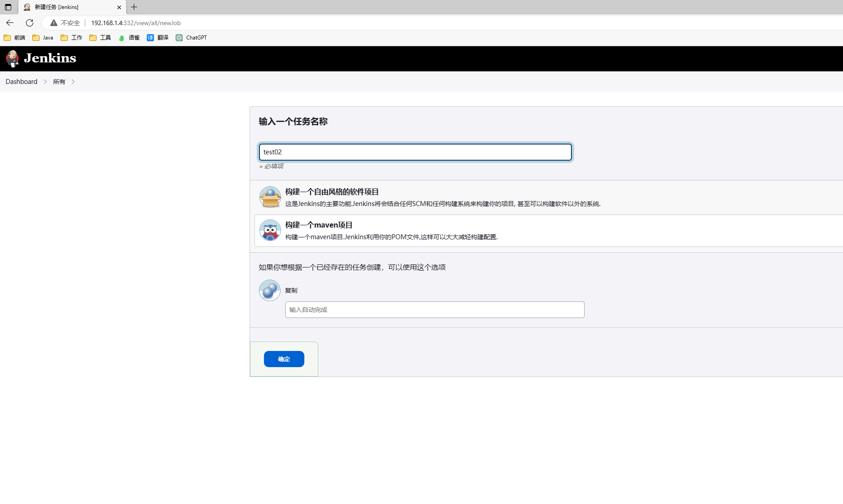Open the Dashboard breadcrumb link

22,82
